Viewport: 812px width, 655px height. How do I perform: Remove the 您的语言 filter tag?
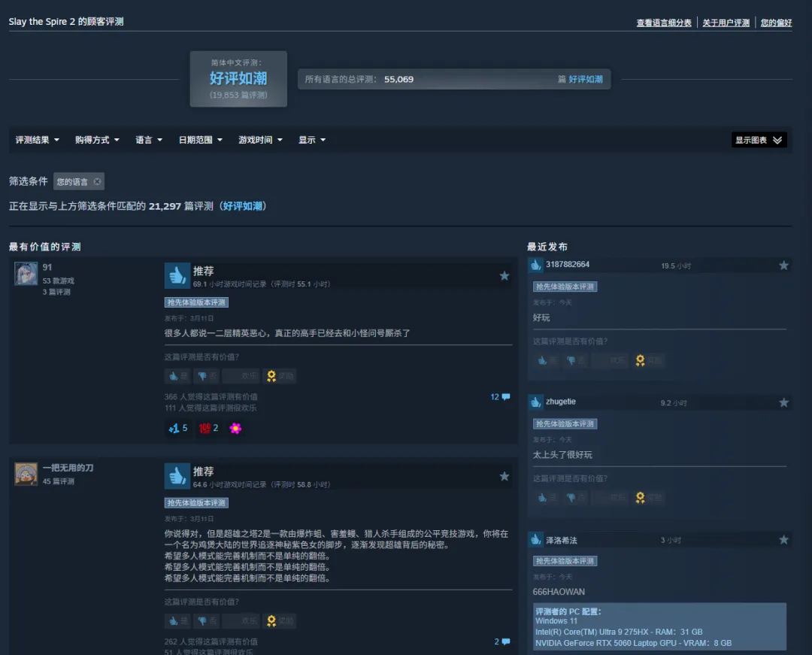point(97,182)
